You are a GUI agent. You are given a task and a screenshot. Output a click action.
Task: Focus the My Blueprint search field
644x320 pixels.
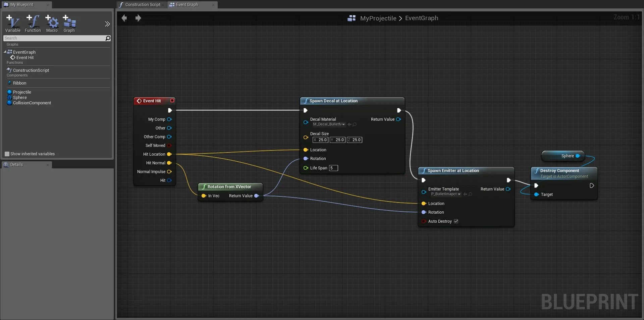point(54,38)
